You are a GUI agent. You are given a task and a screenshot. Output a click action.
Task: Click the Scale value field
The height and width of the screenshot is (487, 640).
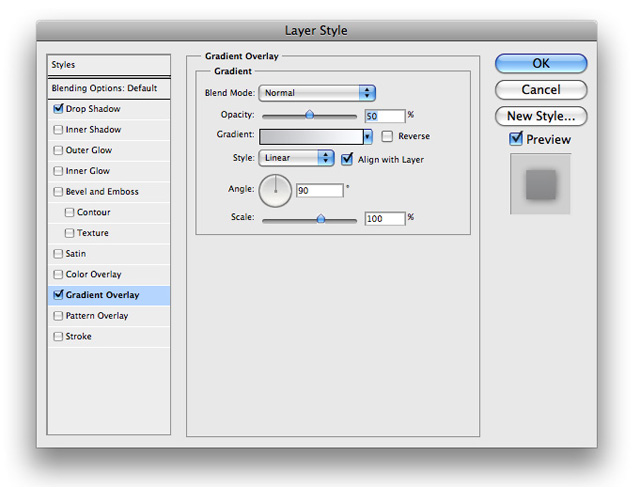(x=385, y=219)
